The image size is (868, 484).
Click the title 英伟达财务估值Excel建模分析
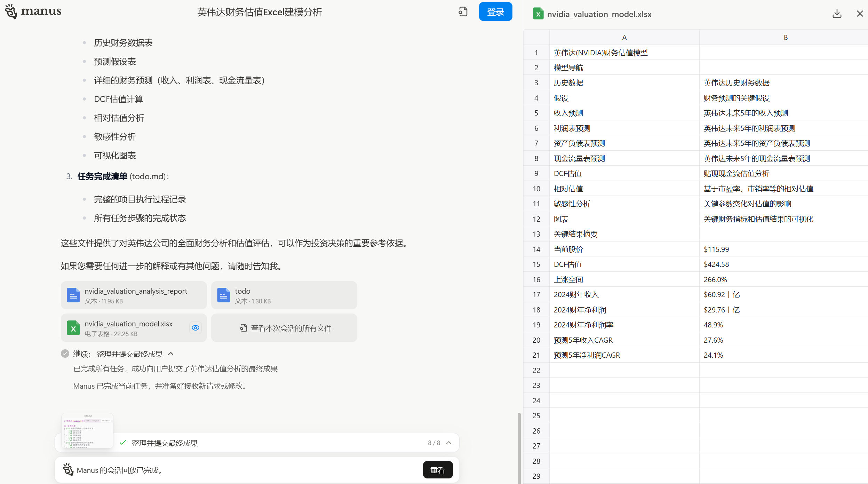point(260,12)
